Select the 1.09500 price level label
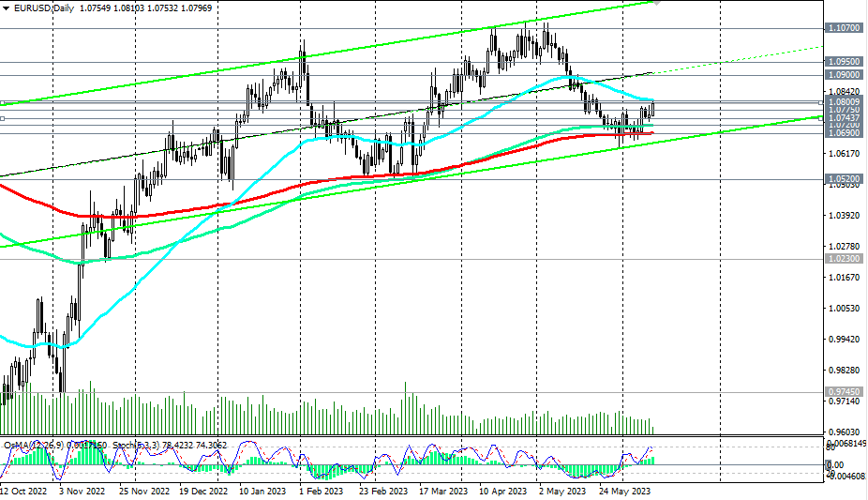868x500 pixels. [x=845, y=62]
